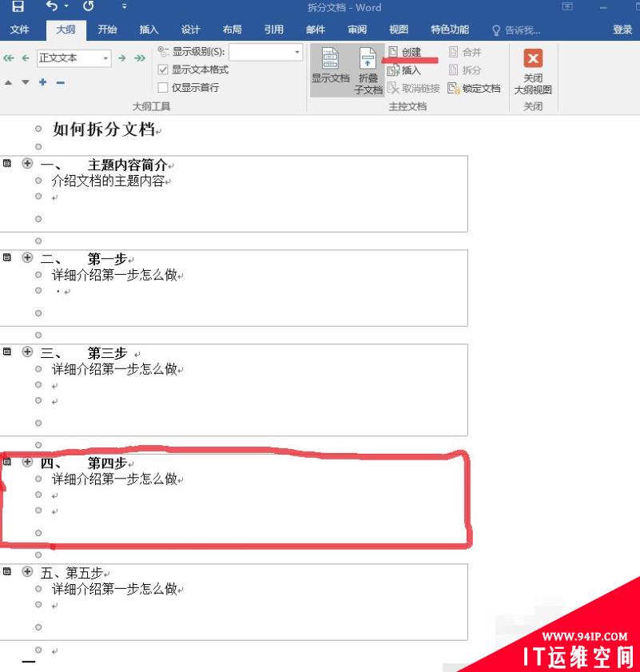Click the 告诉我 search box
The image size is (640, 672).
pos(516,30)
